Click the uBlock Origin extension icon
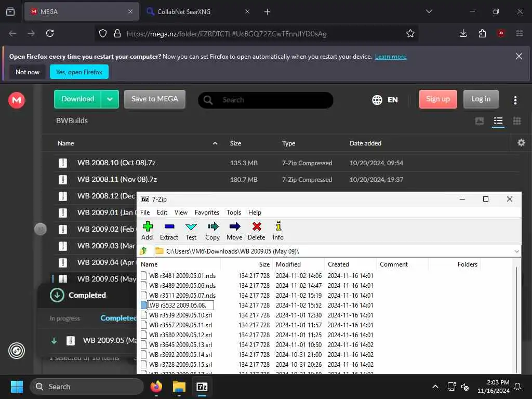This screenshot has height=399, width=532. point(500,33)
